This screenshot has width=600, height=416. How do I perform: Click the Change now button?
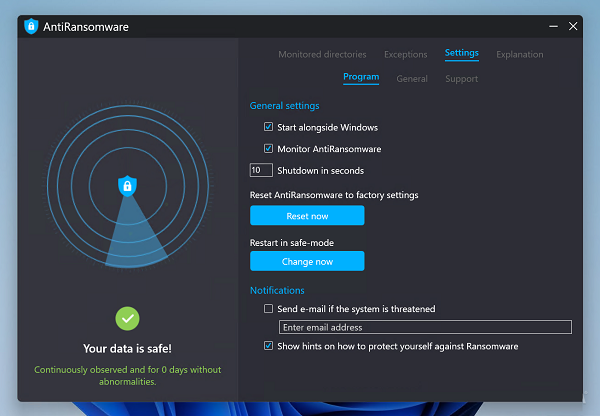307,261
